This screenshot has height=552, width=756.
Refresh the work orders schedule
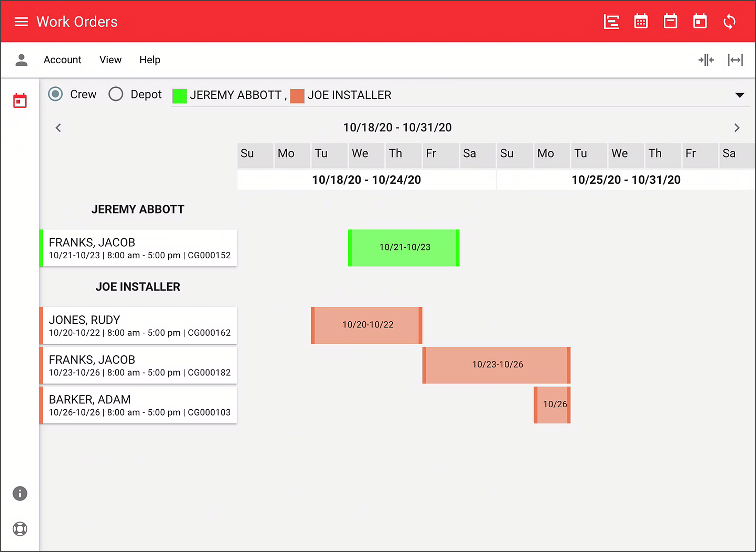click(x=730, y=21)
